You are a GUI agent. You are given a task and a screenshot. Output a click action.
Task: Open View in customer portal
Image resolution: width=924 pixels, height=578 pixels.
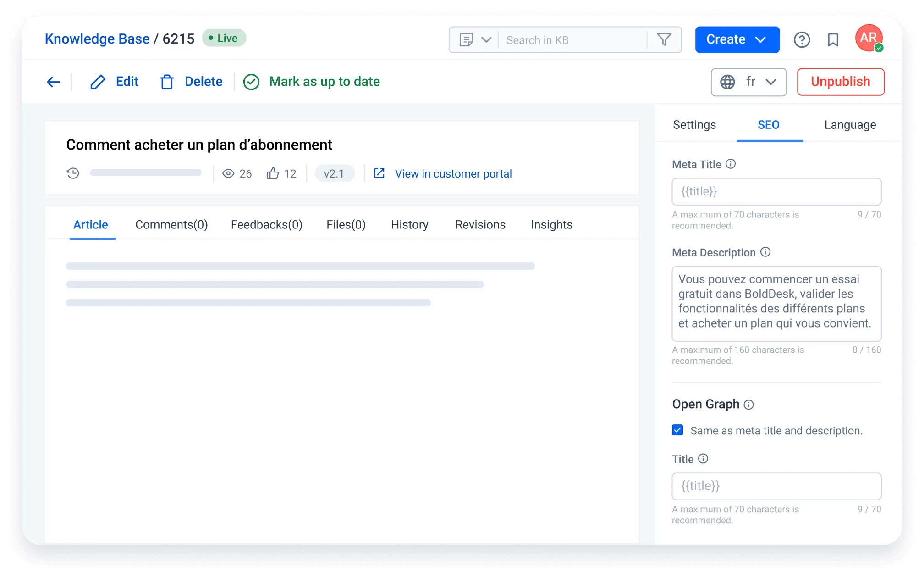pos(453,173)
